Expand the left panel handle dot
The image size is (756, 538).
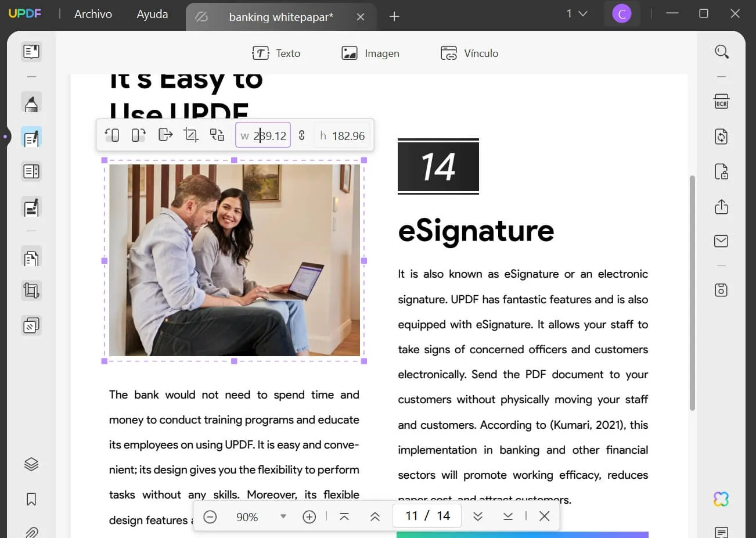click(x=5, y=137)
